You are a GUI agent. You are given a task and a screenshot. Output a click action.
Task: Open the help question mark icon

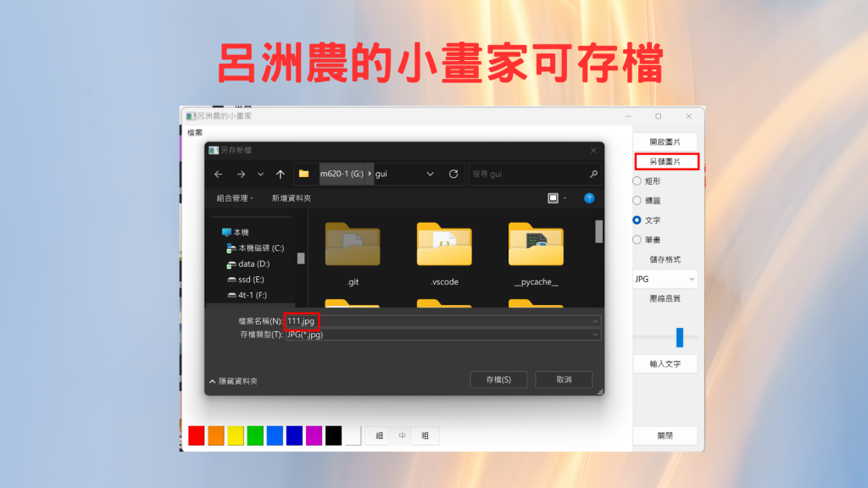click(x=589, y=198)
